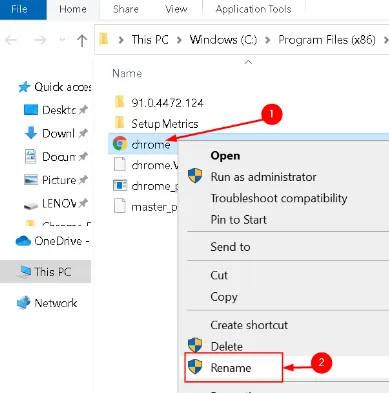Open the 91.0.4472.124 folder icon
The height and width of the screenshot is (393, 389).
click(119, 102)
